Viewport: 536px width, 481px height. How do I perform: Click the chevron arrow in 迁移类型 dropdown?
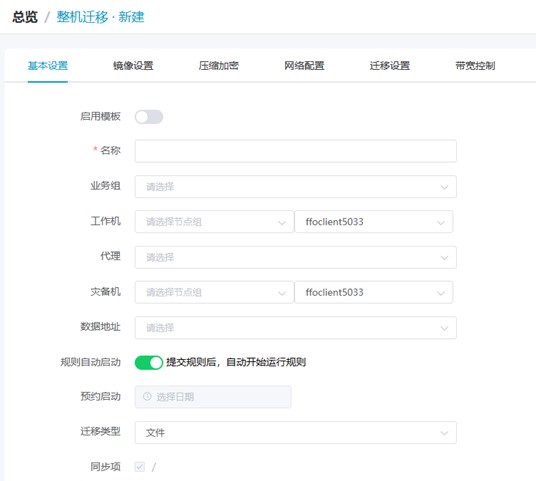tap(444, 433)
